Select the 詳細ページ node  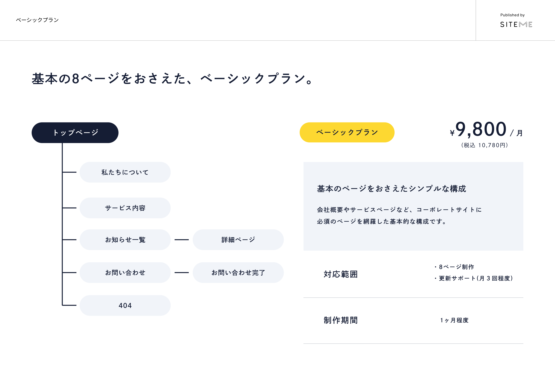[238, 240]
